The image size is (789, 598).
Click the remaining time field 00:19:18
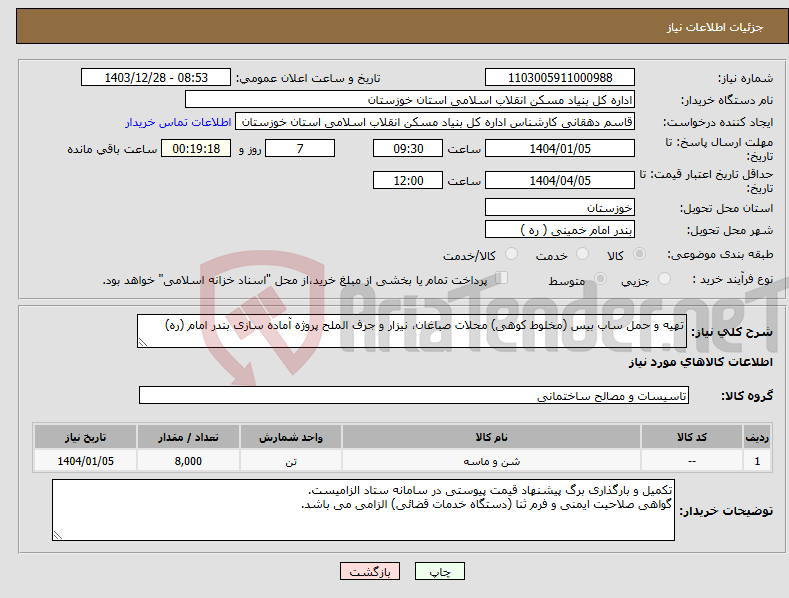coord(196,148)
